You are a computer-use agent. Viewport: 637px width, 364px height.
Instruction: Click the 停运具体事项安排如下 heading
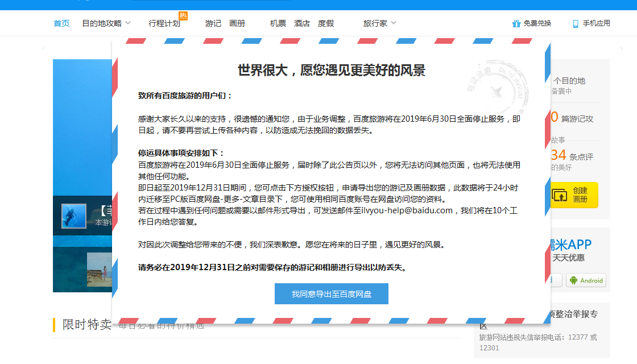[181, 153]
